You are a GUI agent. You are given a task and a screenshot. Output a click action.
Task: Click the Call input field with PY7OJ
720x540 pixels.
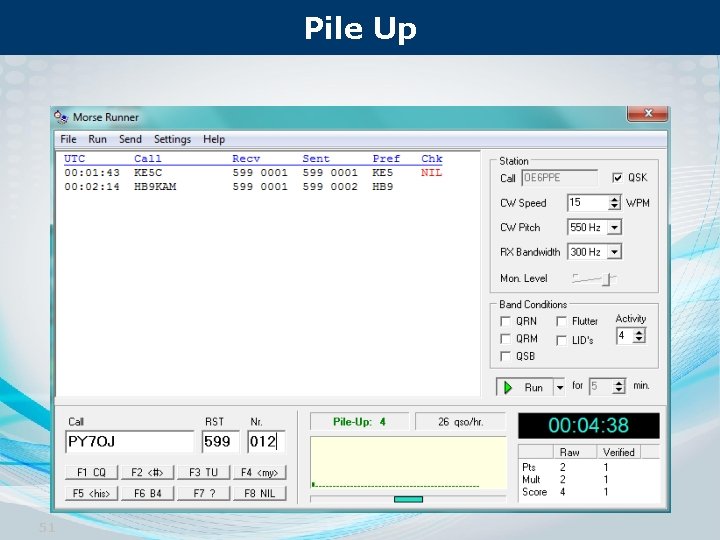(x=130, y=442)
